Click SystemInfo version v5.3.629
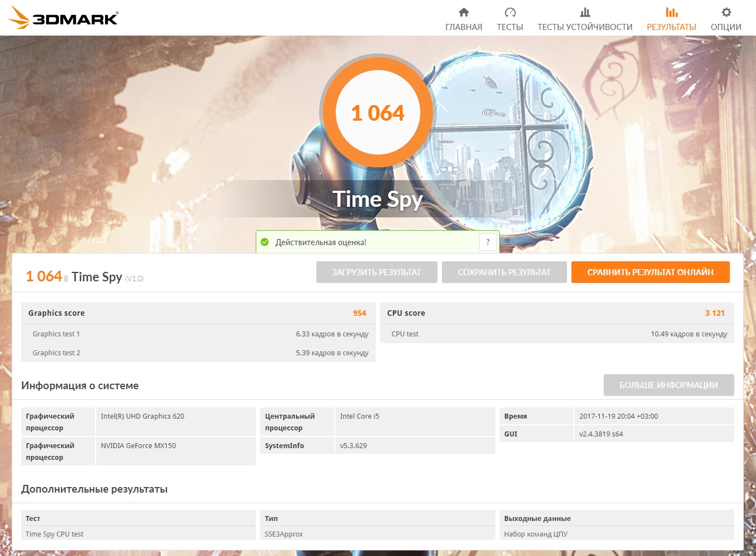 pos(415,446)
